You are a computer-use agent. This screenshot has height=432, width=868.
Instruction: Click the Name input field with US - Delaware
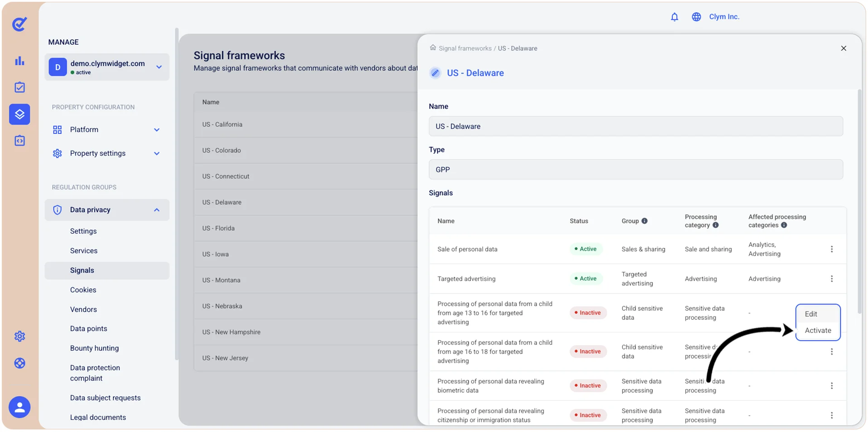(636, 126)
